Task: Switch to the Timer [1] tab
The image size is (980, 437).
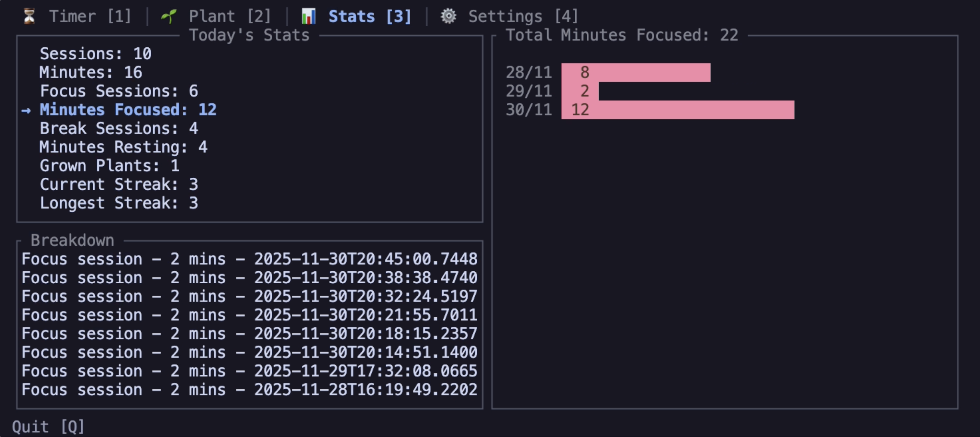Action: pyautogui.click(x=90, y=16)
